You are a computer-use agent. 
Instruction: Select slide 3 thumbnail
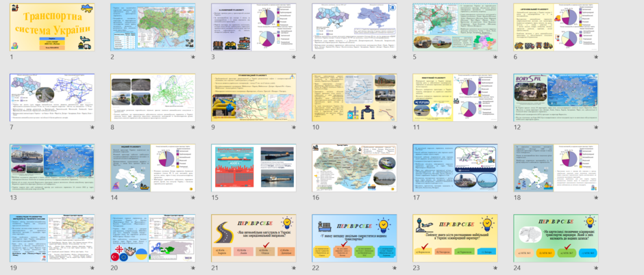tap(253, 27)
